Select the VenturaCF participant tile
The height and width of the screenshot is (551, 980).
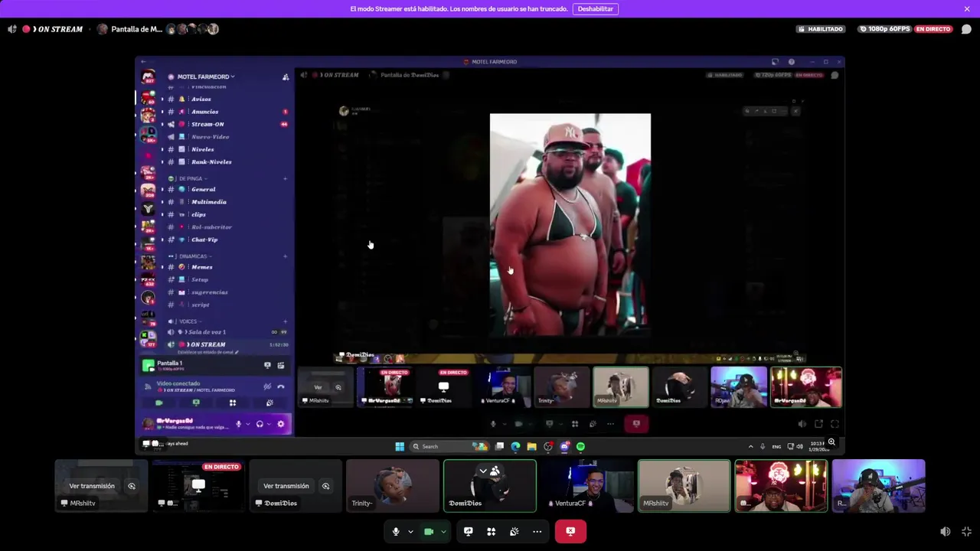[x=587, y=485]
